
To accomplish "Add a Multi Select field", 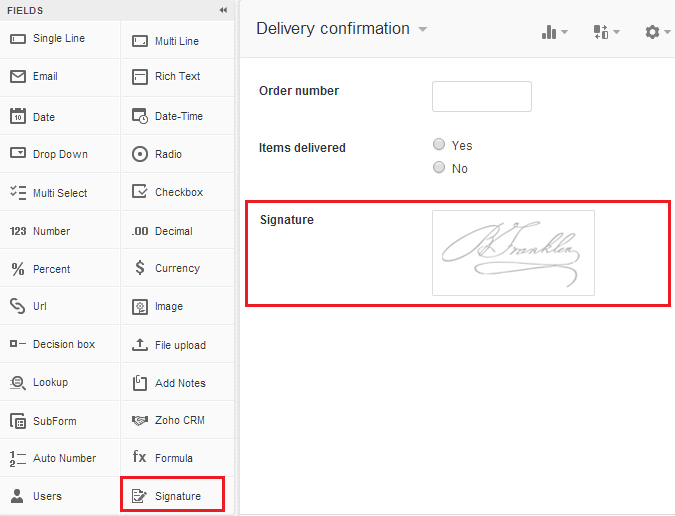I will [60, 193].
